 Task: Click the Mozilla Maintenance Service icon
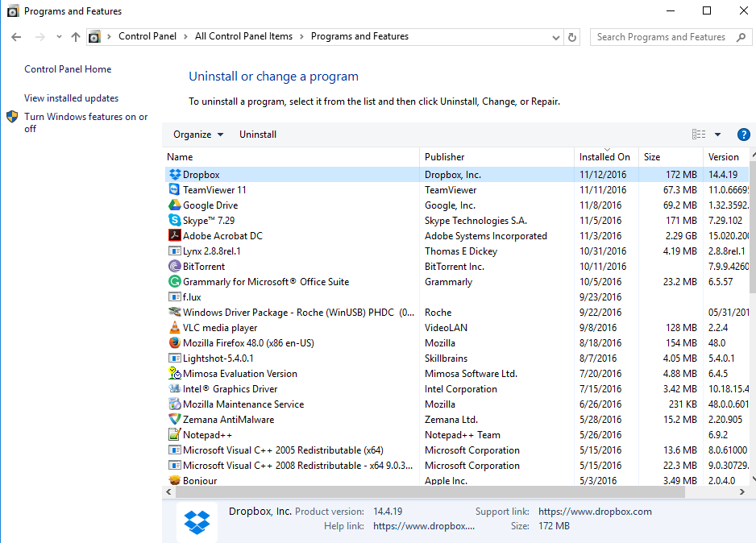click(x=175, y=404)
